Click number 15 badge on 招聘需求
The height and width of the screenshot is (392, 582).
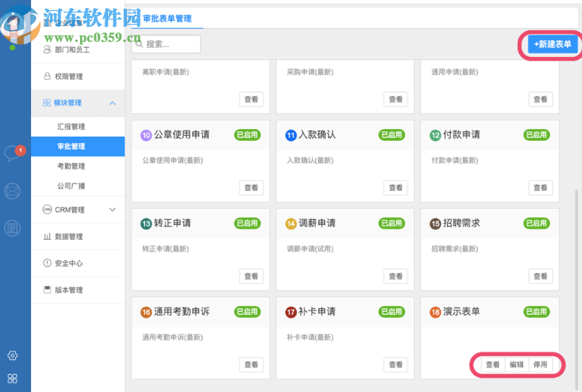[x=436, y=223]
